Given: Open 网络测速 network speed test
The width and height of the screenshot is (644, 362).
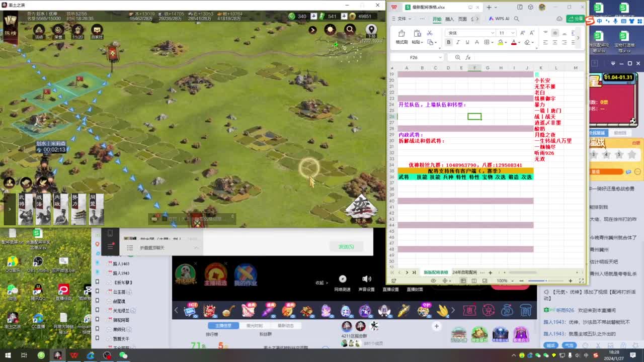Looking at the screenshot, I should [x=342, y=283].
